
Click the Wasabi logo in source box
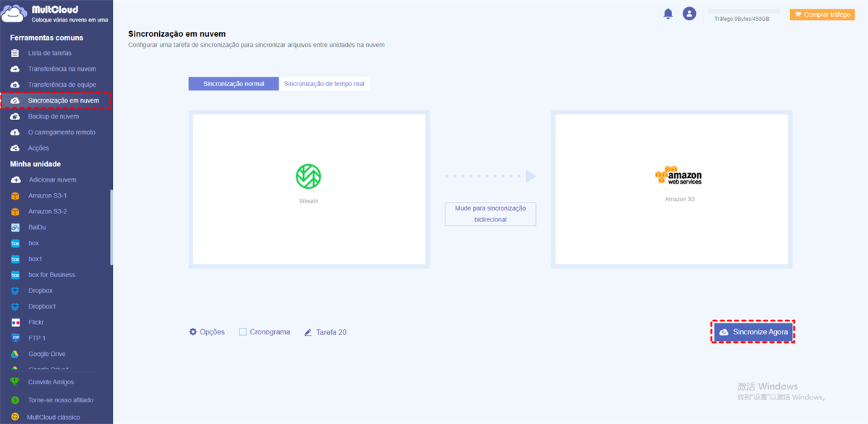(309, 177)
